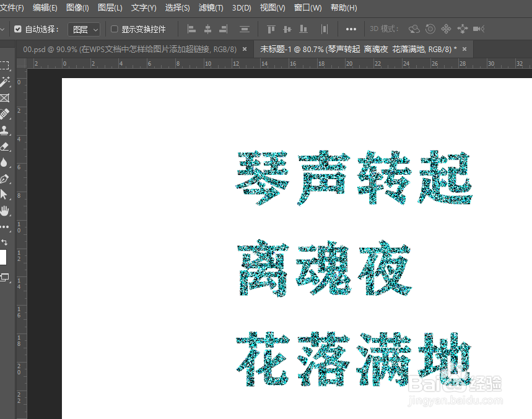The height and width of the screenshot is (419, 532).
Task: Select the Blur droplet tool
Action: [x=4, y=162]
